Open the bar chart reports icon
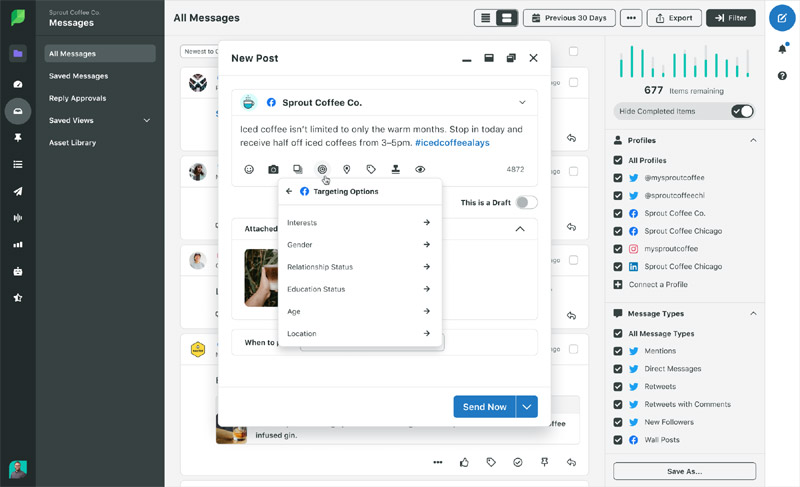 (x=18, y=245)
